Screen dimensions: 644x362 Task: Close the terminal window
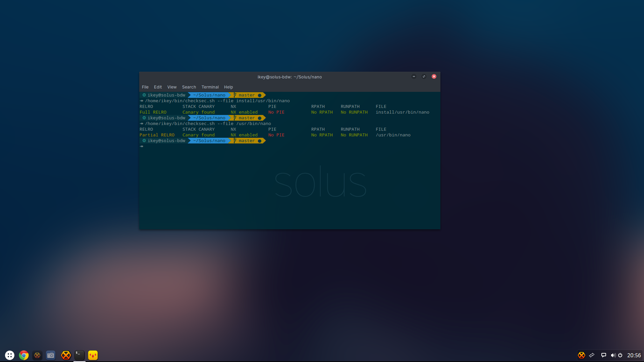click(434, 76)
